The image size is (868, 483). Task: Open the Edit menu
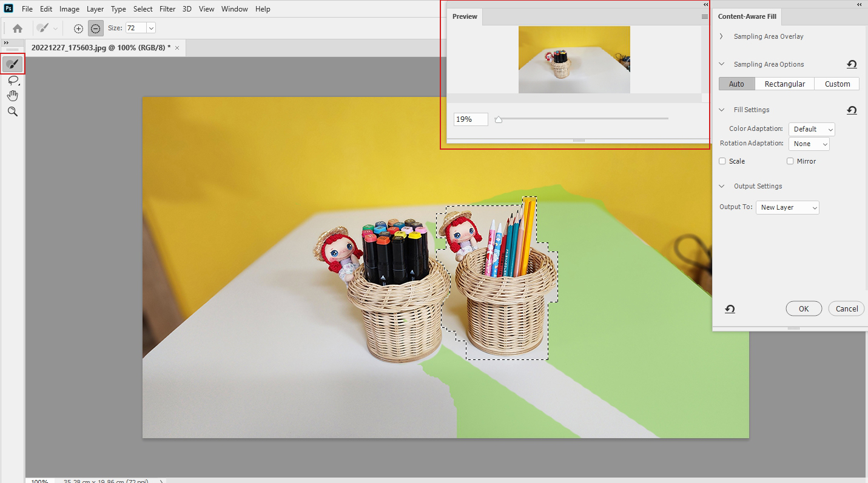[46, 9]
